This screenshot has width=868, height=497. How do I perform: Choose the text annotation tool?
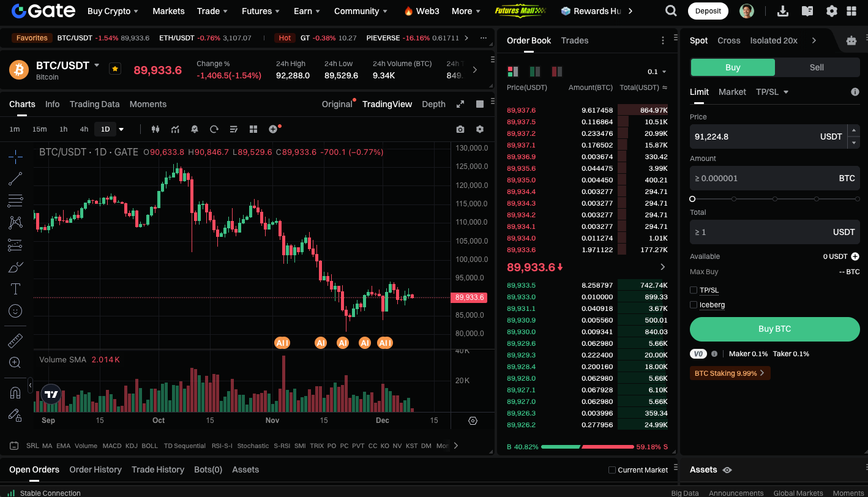(15, 289)
